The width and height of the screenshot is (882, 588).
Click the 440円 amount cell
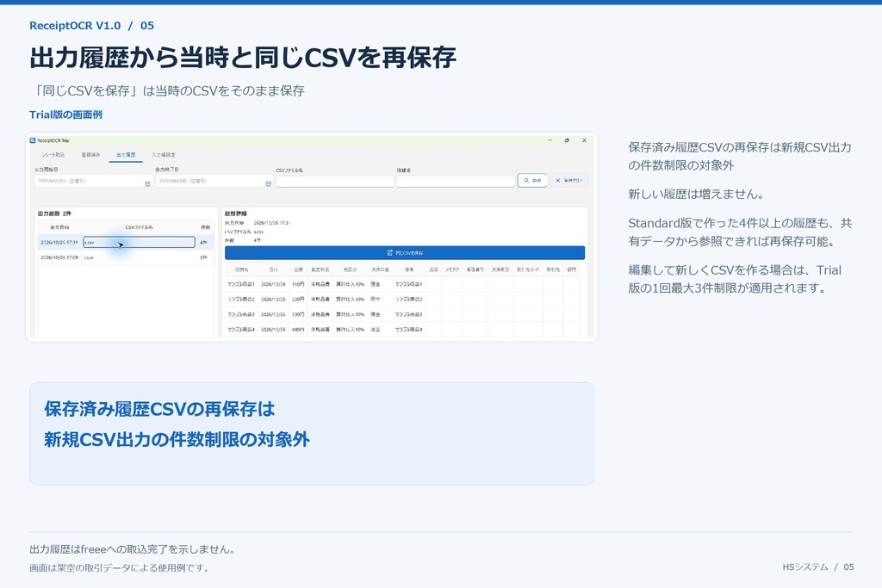298,330
